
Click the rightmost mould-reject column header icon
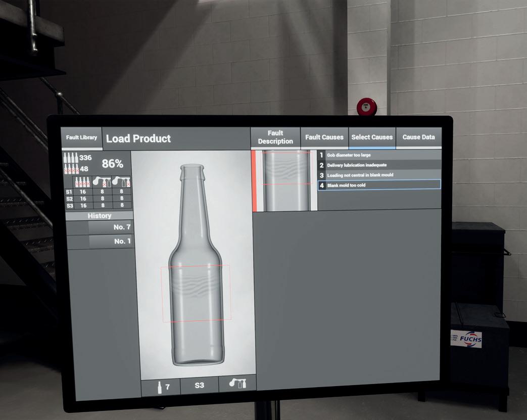click(x=121, y=181)
